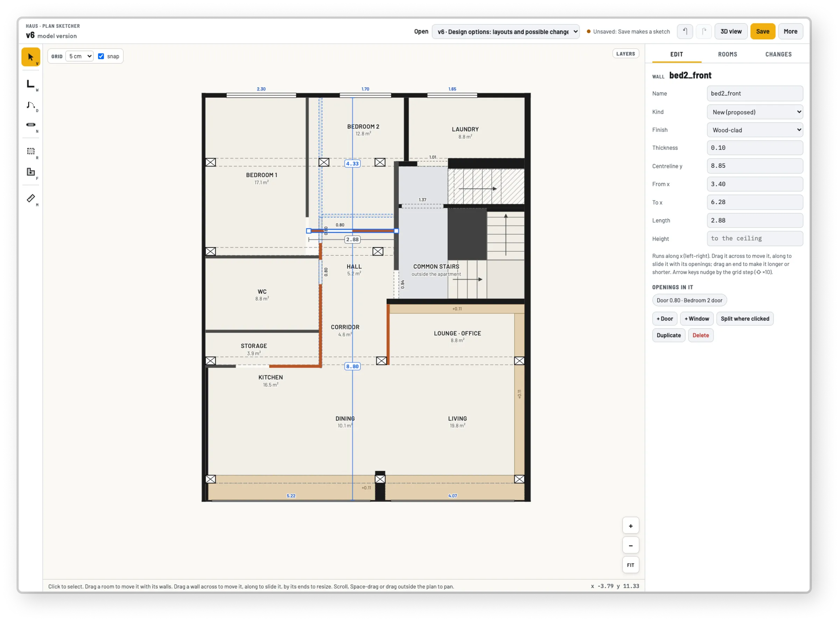
Task: Open the model version dropdown
Action: (506, 32)
